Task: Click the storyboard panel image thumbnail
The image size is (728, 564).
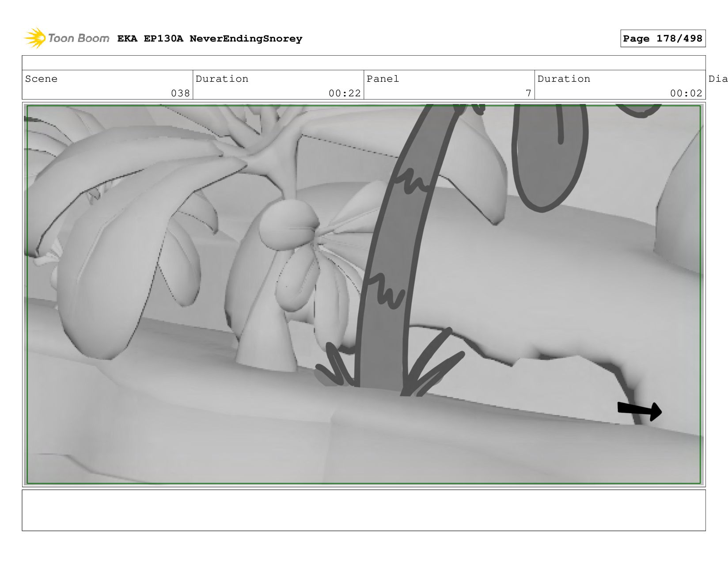Action: click(364, 294)
